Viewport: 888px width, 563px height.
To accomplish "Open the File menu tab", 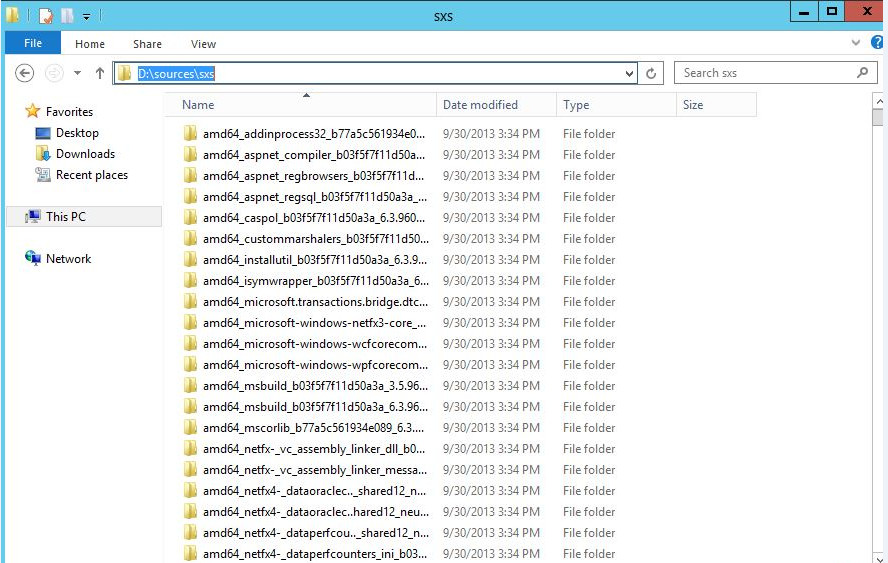I will click(x=33, y=43).
